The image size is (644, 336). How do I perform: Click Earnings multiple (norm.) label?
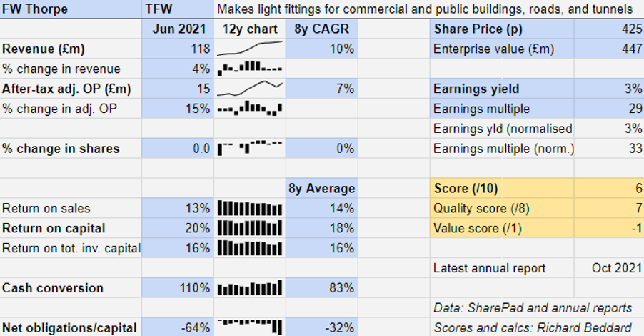502,148
